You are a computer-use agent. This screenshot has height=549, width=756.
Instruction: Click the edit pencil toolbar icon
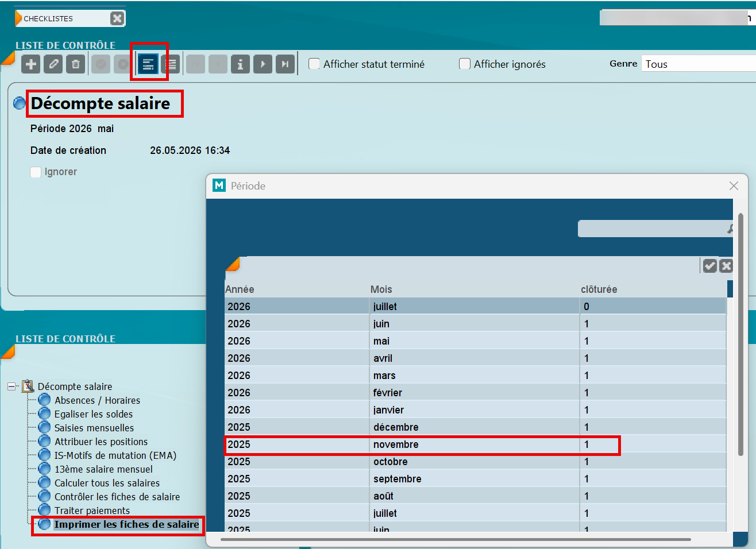coord(53,64)
